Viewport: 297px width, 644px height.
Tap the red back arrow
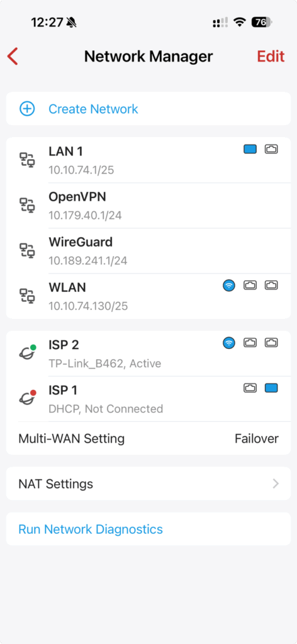(13, 56)
